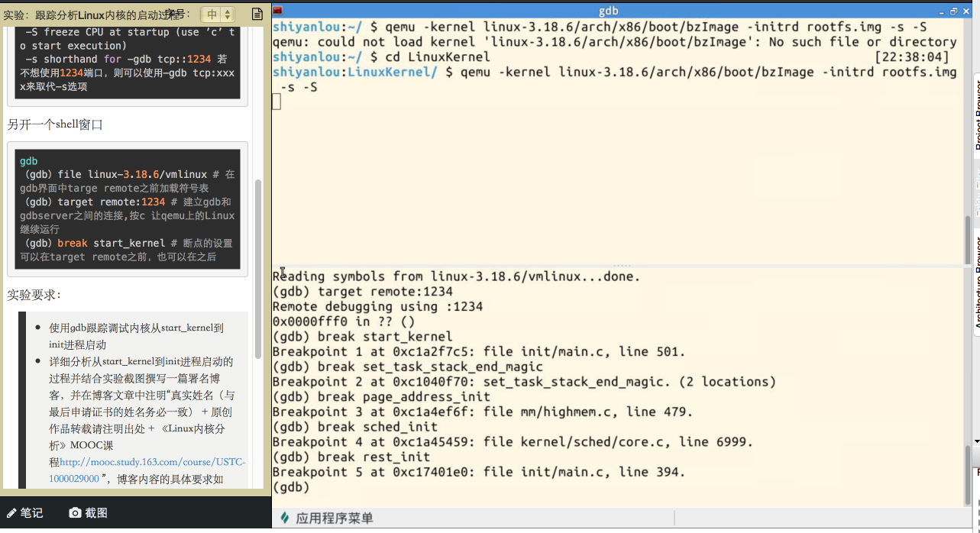
Task: Click the red icon in the gdb title bar
Action: point(278,10)
